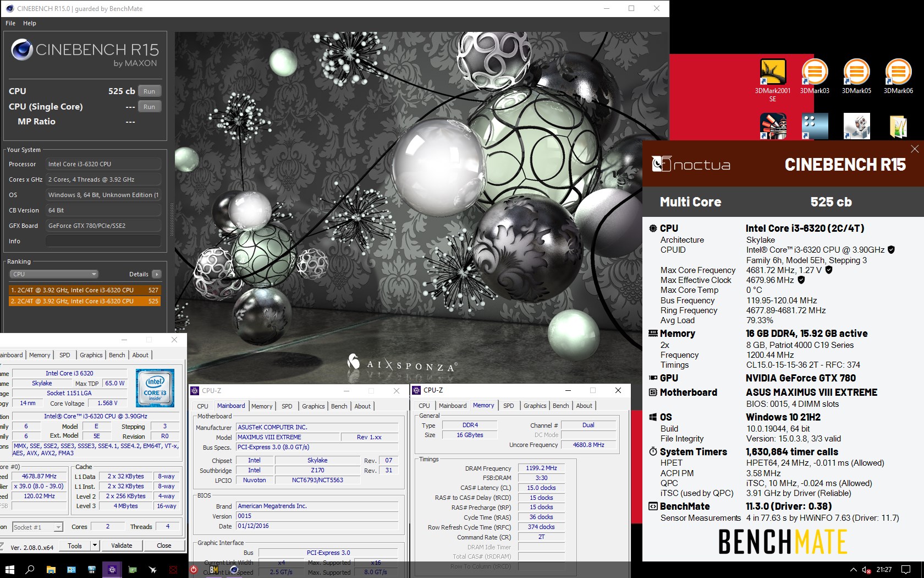Expand the ranking Details arrow
This screenshot has width=924, height=578.
coord(157,274)
